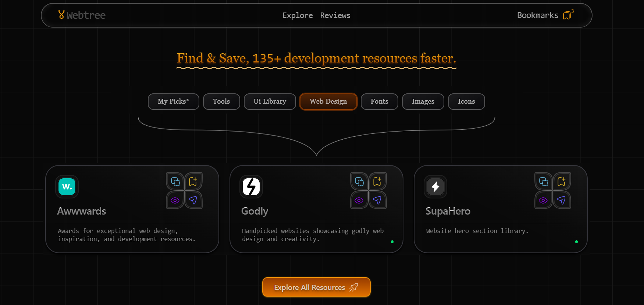Click the Webtree logo icon

pyautogui.click(x=61, y=15)
